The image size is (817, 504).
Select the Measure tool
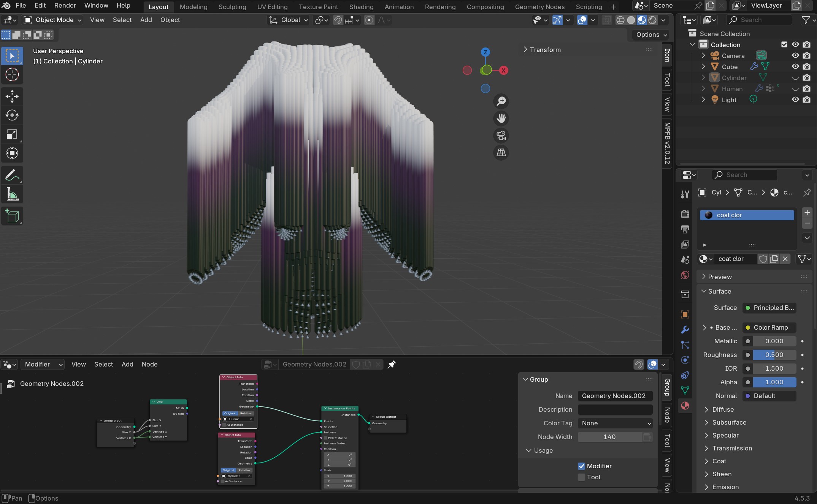click(12, 194)
